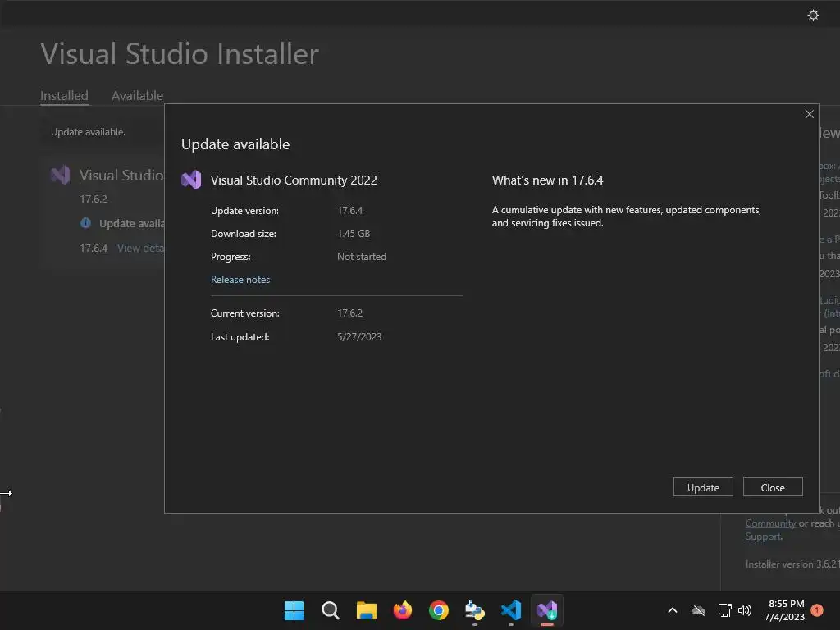Click the What's new in 17.6.4 heading
Screen dimensions: 840x630
[547, 180]
